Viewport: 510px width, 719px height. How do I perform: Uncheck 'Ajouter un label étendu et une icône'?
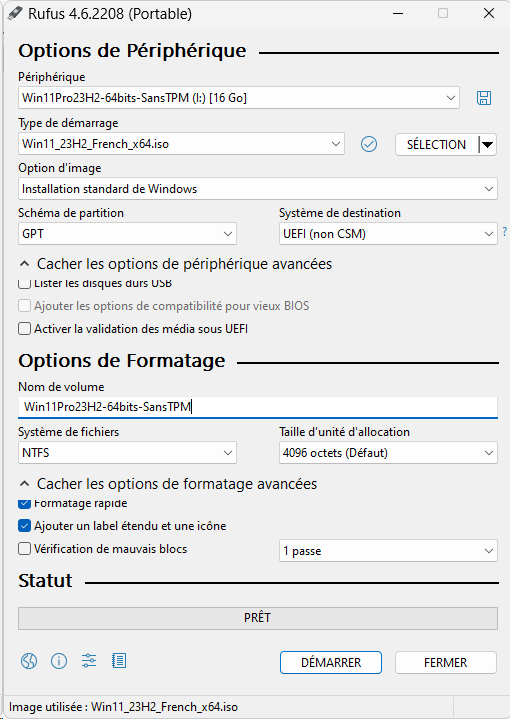[24, 525]
